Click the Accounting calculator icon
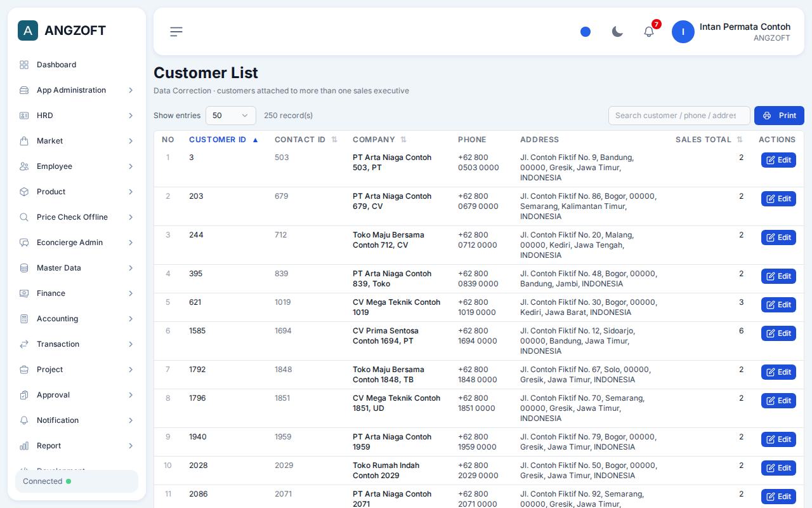The height and width of the screenshot is (508, 812). point(24,319)
